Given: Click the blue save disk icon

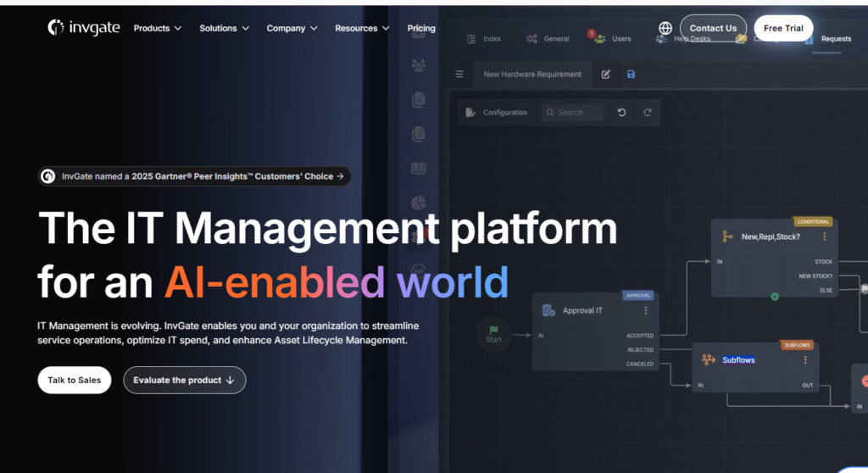Looking at the screenshot, I should pos(631,75).
